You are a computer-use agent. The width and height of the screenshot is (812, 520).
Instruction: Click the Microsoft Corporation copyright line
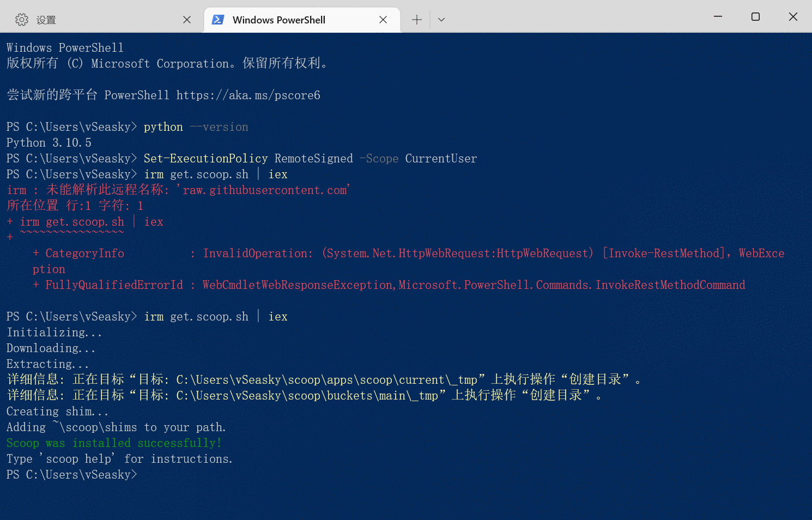167,64
